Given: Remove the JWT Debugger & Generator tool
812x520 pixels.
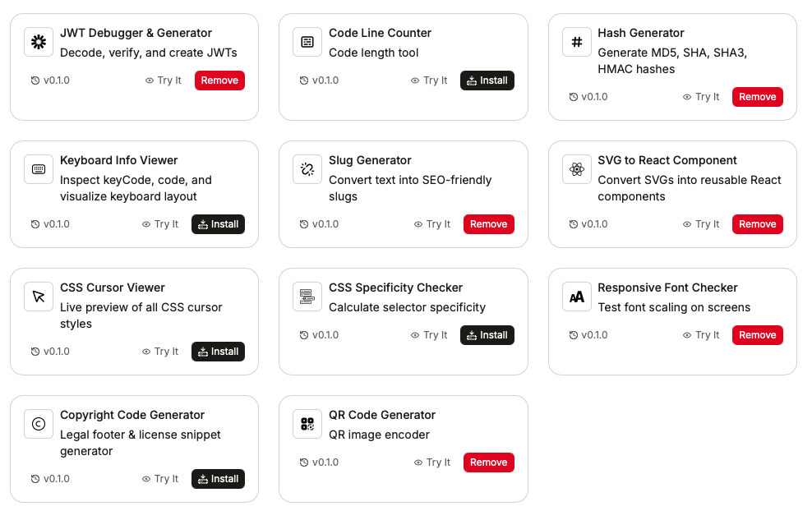Looking at the screenshot, I should [219, 81].
